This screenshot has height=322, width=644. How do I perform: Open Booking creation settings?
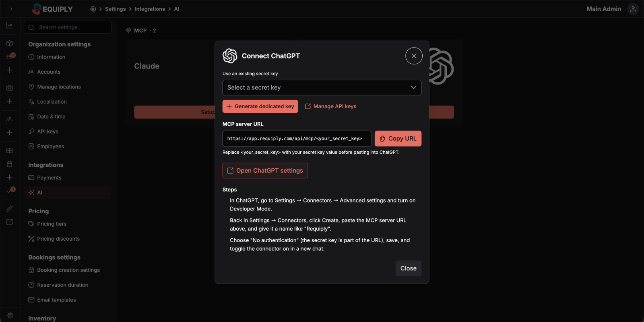point(68,270)
